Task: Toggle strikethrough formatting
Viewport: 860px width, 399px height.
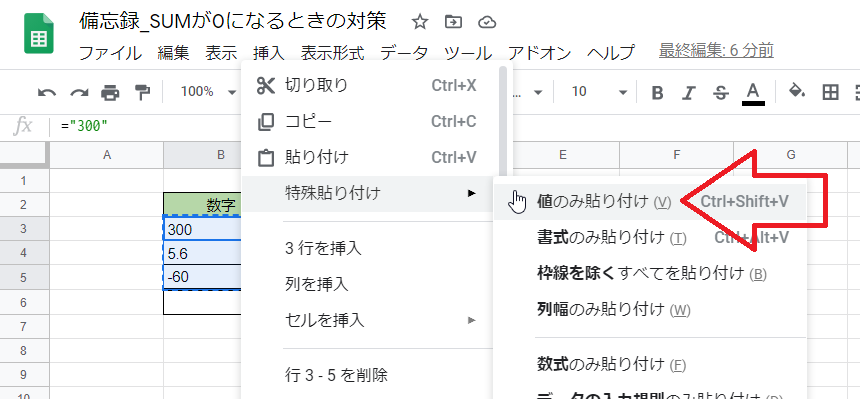Action: (x=722, y=92)
